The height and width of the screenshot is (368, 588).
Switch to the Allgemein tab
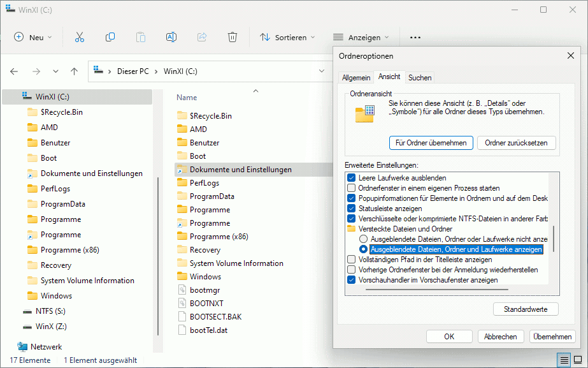coord(356,78)
